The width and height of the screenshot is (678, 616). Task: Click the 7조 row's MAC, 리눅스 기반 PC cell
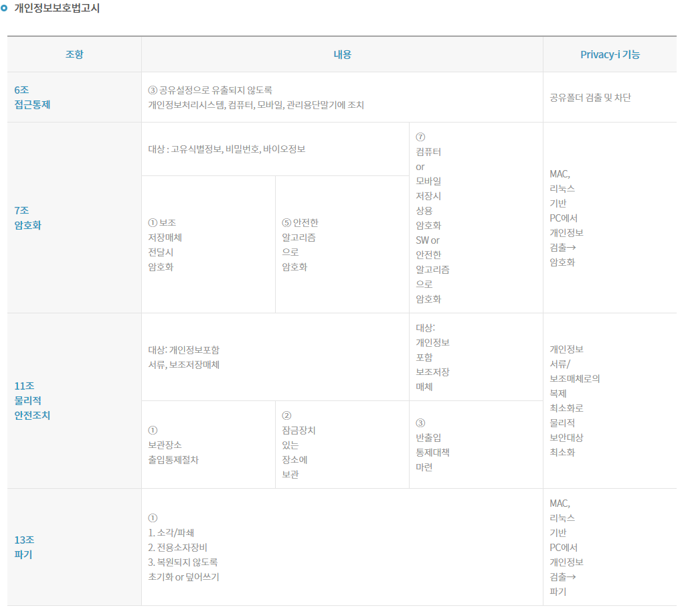610,218
